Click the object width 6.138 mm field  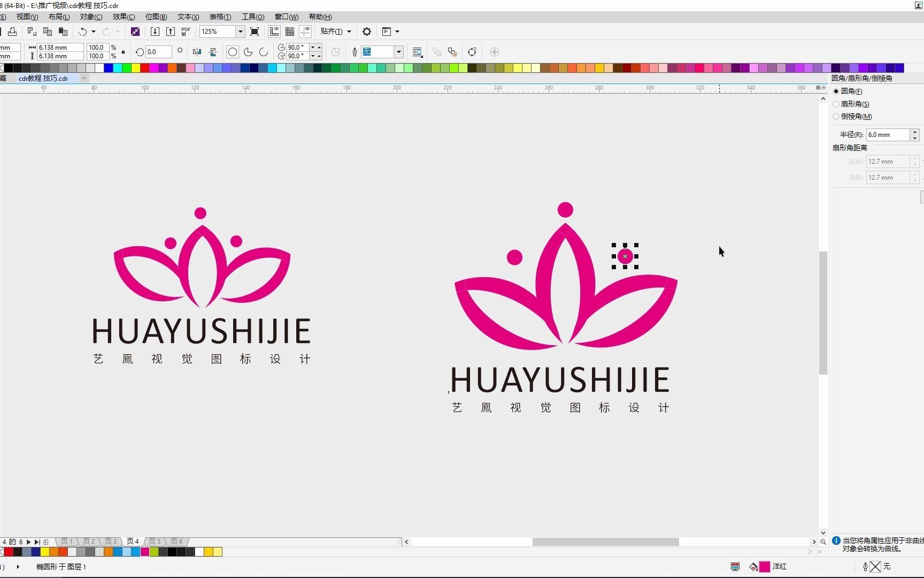[x=60, y=48]
